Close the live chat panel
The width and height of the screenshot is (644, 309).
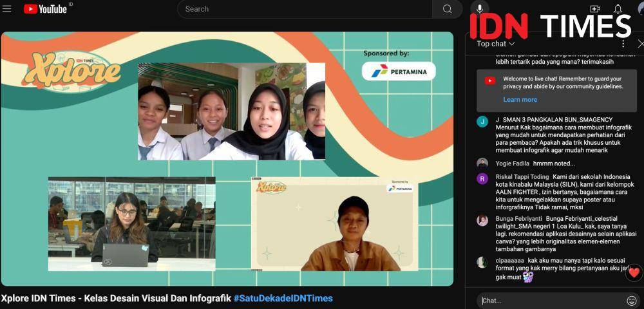(641, 44)
